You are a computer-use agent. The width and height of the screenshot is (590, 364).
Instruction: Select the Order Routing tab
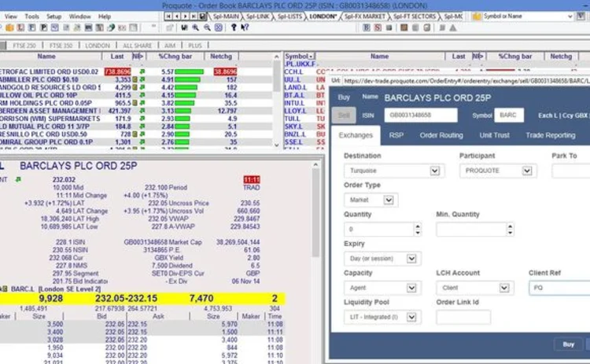(441, 135)
